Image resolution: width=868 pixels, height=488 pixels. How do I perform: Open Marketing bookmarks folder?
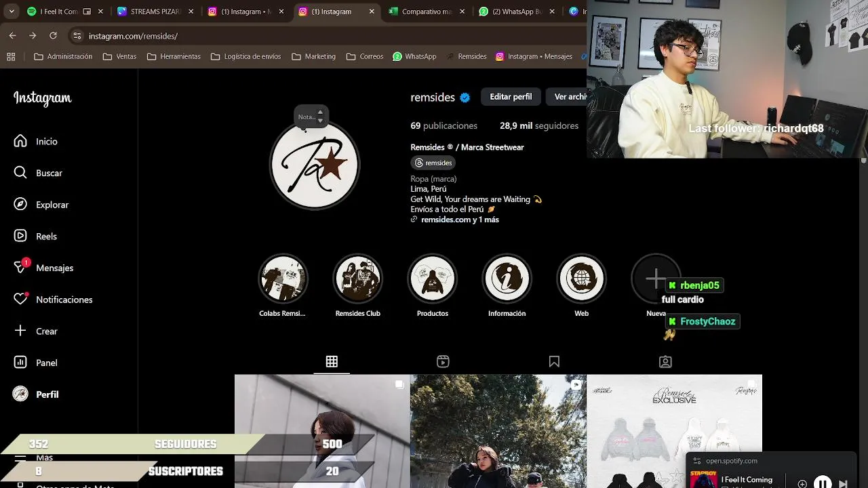point(313,56)
